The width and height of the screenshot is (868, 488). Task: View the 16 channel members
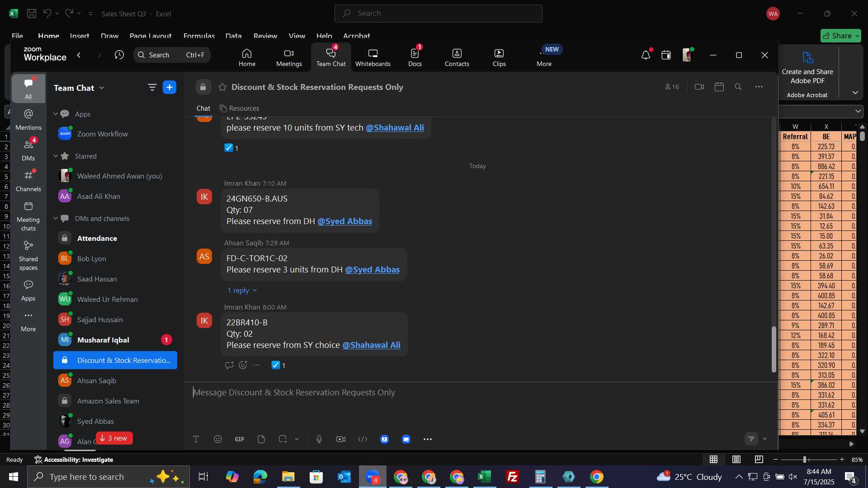(672, 87)
